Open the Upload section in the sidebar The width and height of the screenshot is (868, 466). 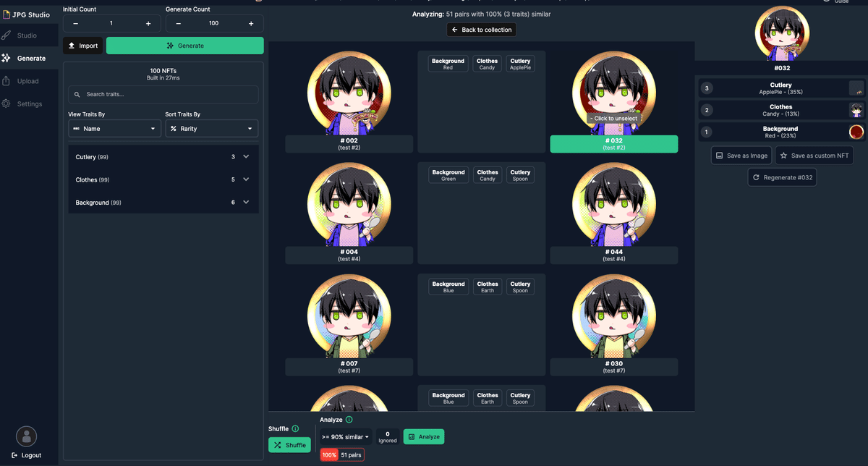click(x=29, y=81)
